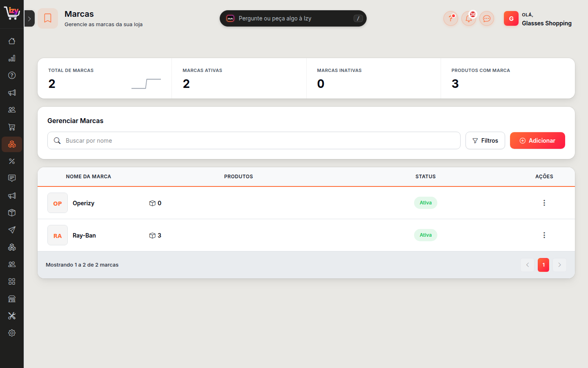Screen dimensions: 588x368
Task: Open the bar chart analytics icon
Action: pyautogui.click(x=12, y=58)
